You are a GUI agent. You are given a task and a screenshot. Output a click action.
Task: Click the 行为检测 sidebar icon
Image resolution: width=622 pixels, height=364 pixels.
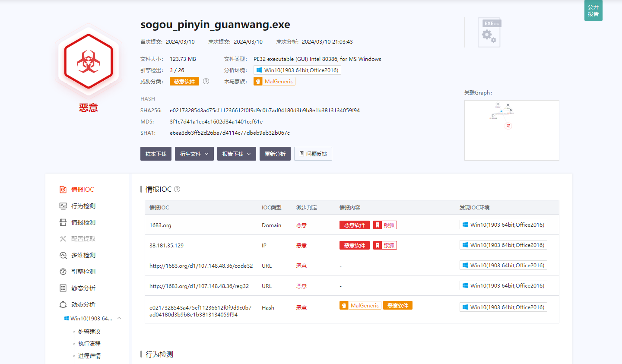pos(63,206)
